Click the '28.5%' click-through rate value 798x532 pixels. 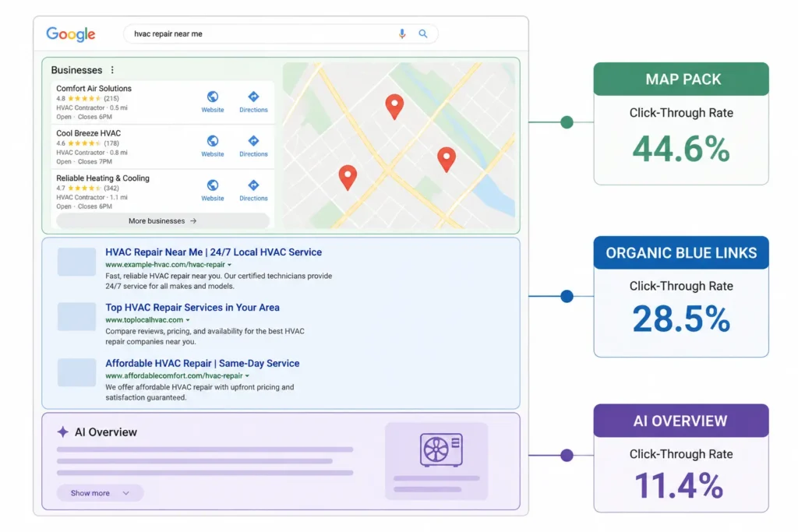(x=681, y=319)
